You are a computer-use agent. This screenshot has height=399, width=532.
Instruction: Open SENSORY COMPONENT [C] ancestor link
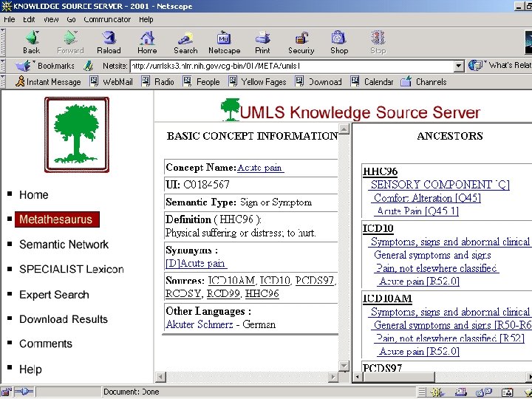[440, 185]
